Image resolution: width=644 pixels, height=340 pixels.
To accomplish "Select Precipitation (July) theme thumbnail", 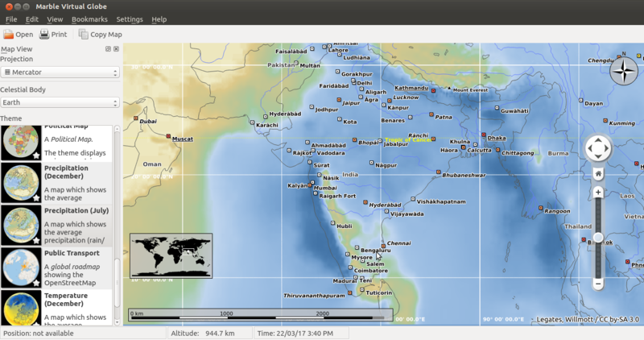I will [x=21, y=226].
